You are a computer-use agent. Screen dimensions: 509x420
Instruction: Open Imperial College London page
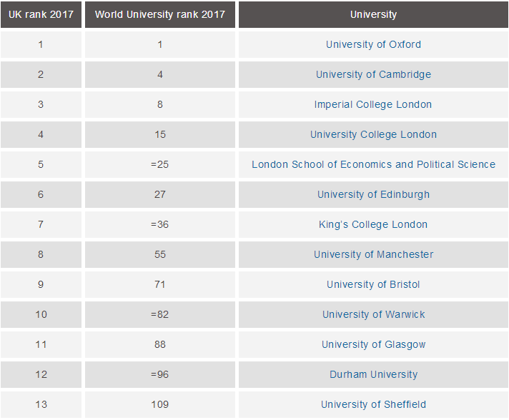tap(373, 104)
